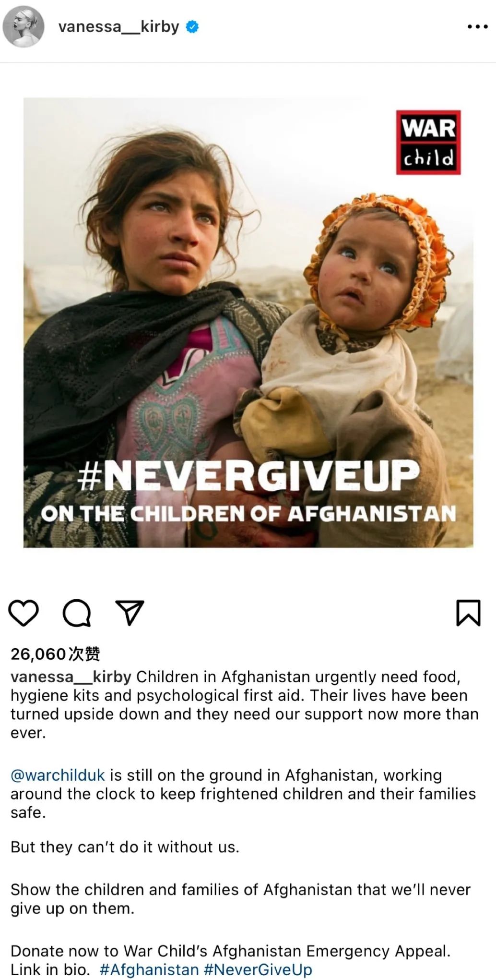The height and width of the screenshot is (980, 496).
Task: Open vanessa__kirby username in the header
Action: (118, 26)
